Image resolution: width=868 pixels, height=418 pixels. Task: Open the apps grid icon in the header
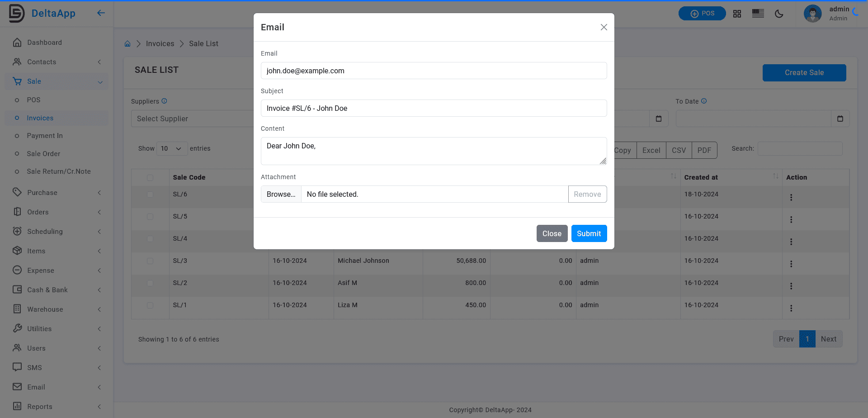pyautogui.click(x=737, y=14)
